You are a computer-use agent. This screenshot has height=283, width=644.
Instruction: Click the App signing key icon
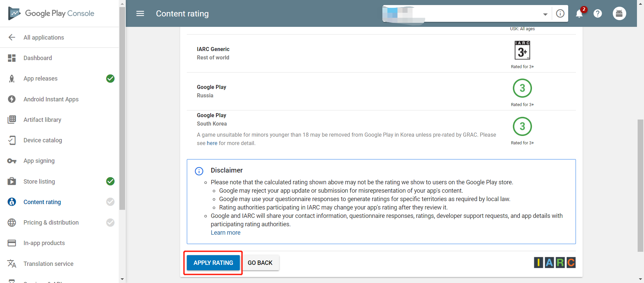12,161
